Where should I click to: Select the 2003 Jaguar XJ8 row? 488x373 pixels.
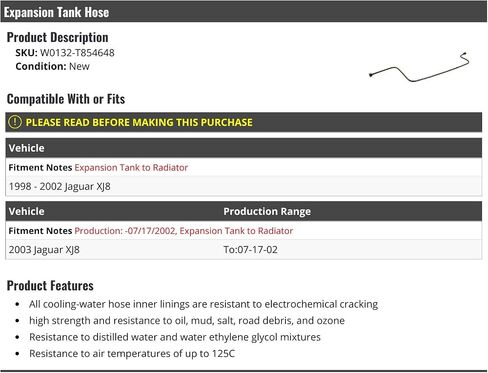(244, 249)
